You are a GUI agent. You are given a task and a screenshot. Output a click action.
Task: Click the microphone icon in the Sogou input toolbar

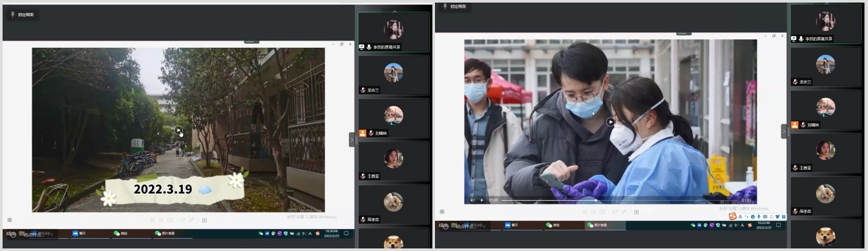[759, 217]
